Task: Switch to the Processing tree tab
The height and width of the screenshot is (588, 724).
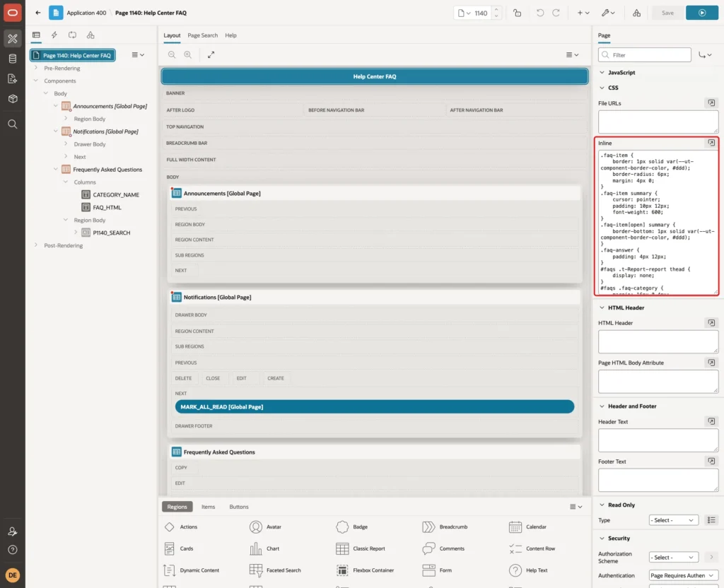Action: [72, 35]
